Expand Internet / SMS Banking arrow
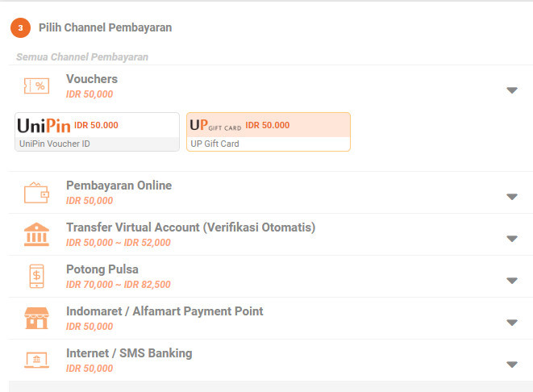 pos(511,364)
